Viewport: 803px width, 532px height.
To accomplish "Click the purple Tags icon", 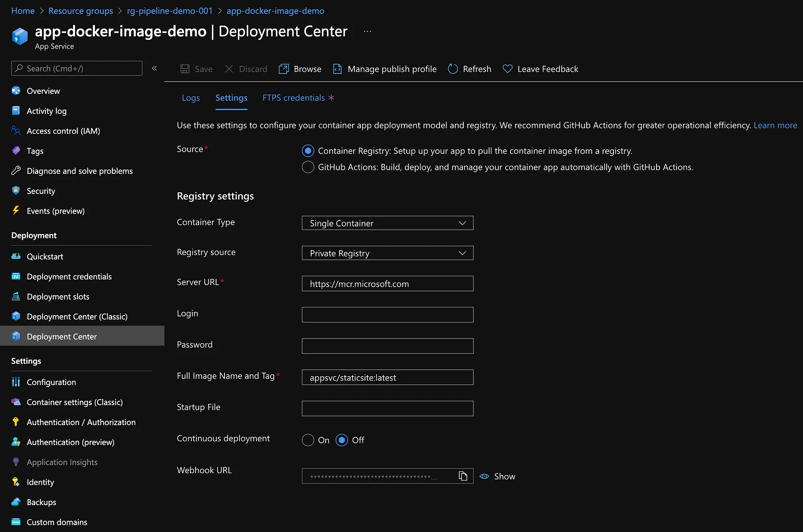I will (x=16, y=151).
